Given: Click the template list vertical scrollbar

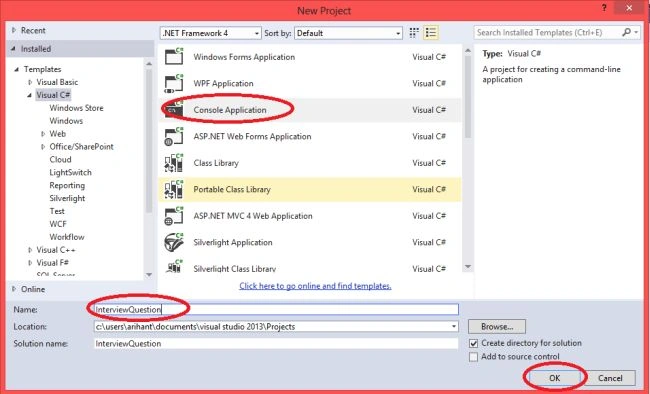Looking at the screenshot, I should click(x=468, y=97).
